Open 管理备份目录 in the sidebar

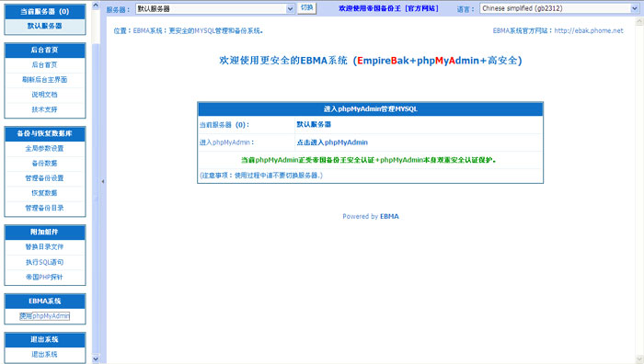click(x=45, y=208)
